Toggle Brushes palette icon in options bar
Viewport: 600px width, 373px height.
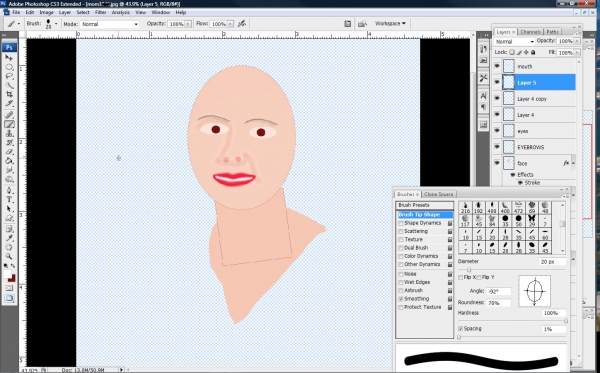coord(347,24)
